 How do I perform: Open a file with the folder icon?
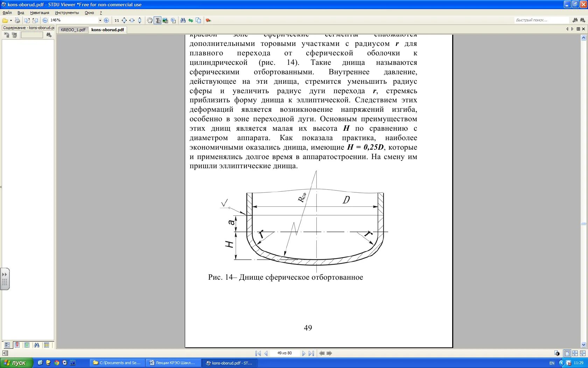(5, 20)
